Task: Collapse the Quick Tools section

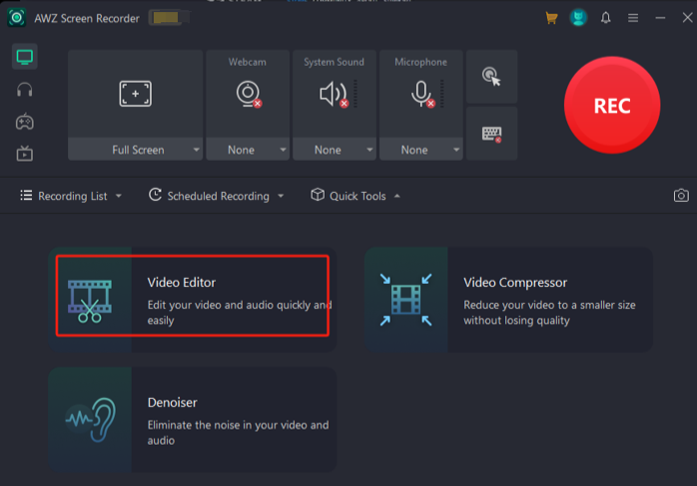Action: (356, 196)
